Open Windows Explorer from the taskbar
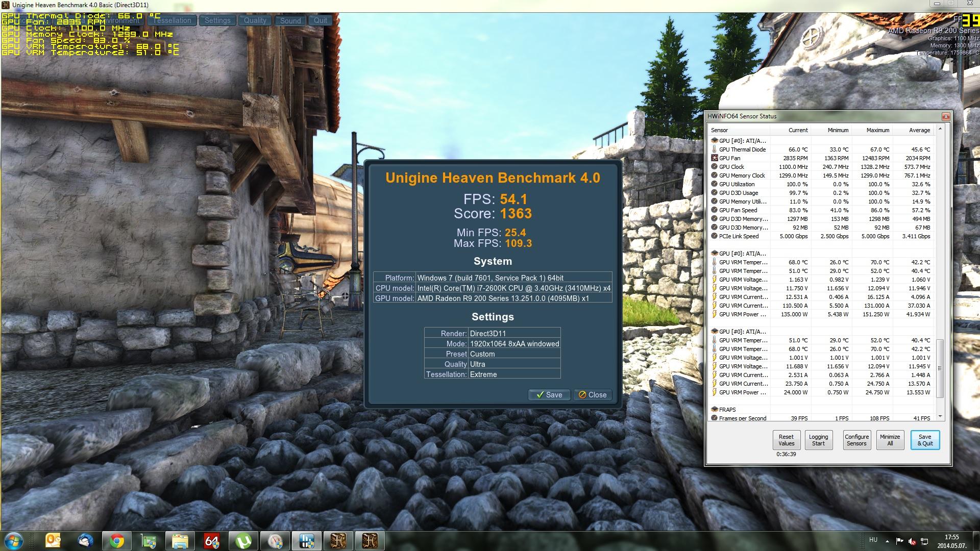Screen dimensions: 980x551 (x=180, y=541)
